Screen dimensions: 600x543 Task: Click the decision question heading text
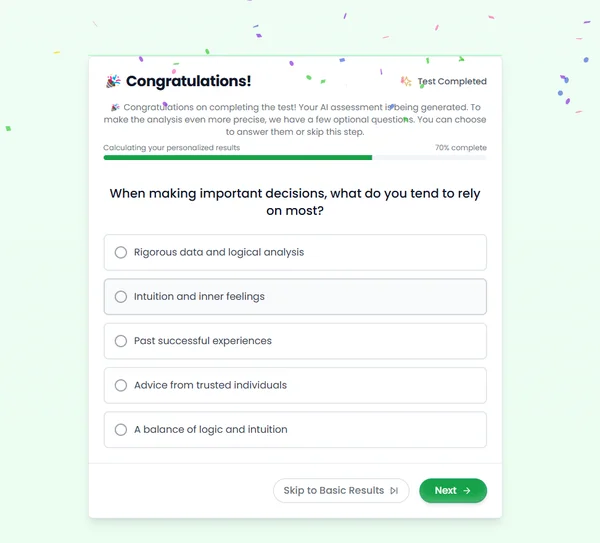click(295, 202)
